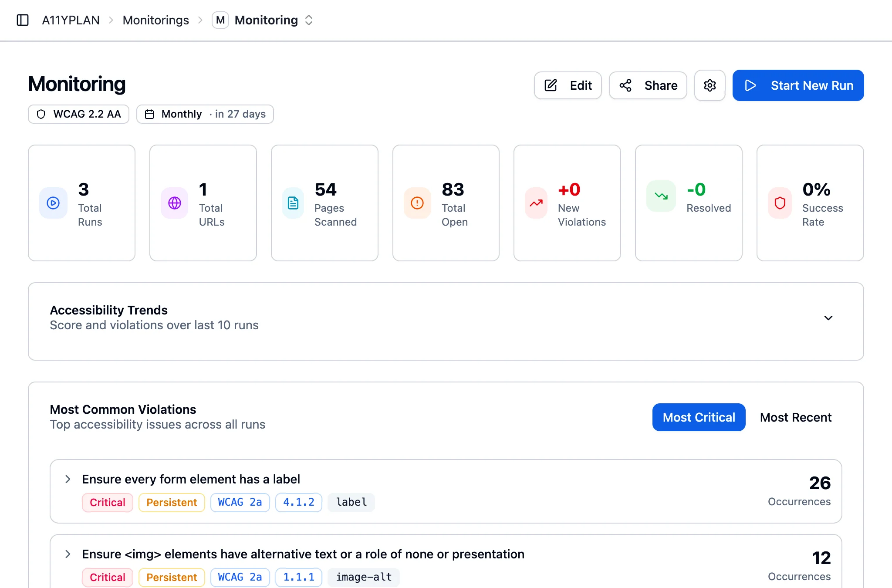The height and width of the screenshot is (588, 892).
Task: Navigate to A11YPLAN breadcrumb
Action: [71, 20]
